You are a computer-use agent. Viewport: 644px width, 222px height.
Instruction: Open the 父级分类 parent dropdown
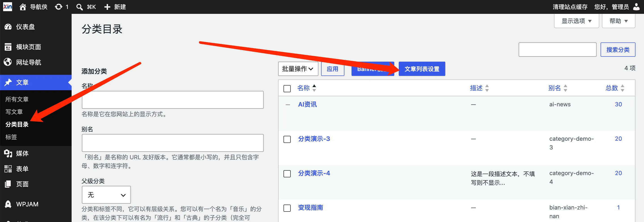(x=106, y=195)
